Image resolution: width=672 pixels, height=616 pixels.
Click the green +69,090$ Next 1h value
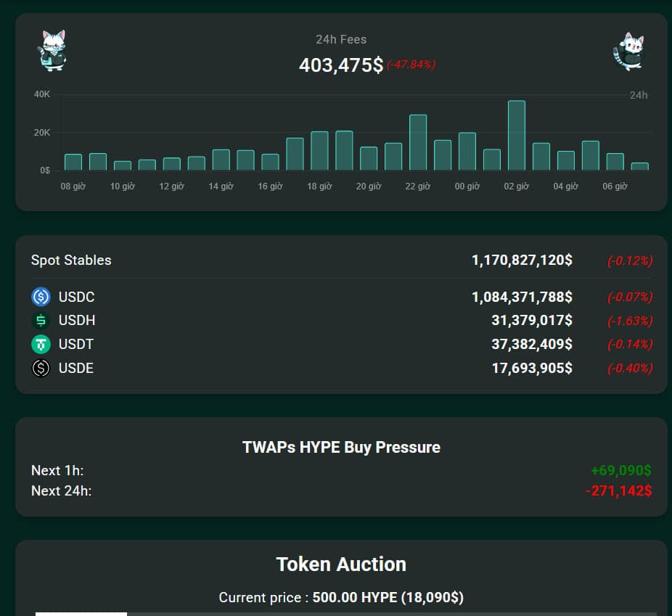click(x=622, y=470)
